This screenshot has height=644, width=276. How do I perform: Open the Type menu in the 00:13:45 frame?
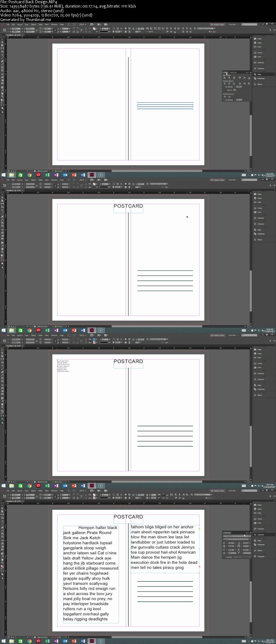click(26, 491)
